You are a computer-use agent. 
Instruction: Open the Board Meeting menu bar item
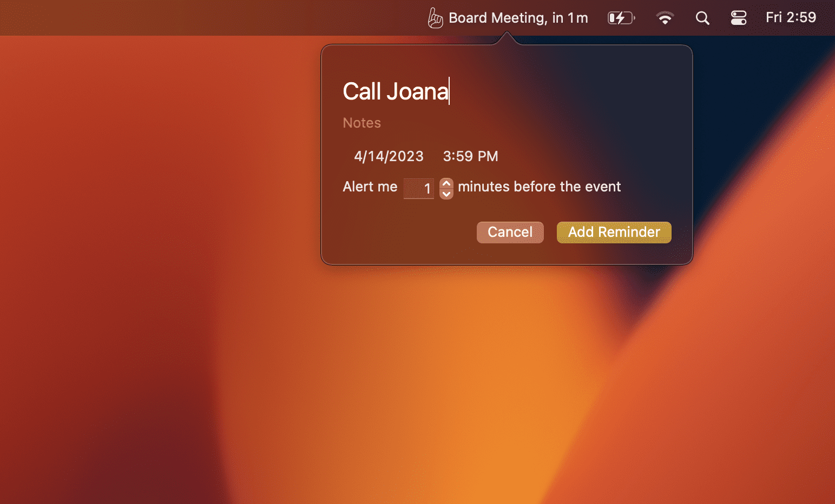pos(518,18)
